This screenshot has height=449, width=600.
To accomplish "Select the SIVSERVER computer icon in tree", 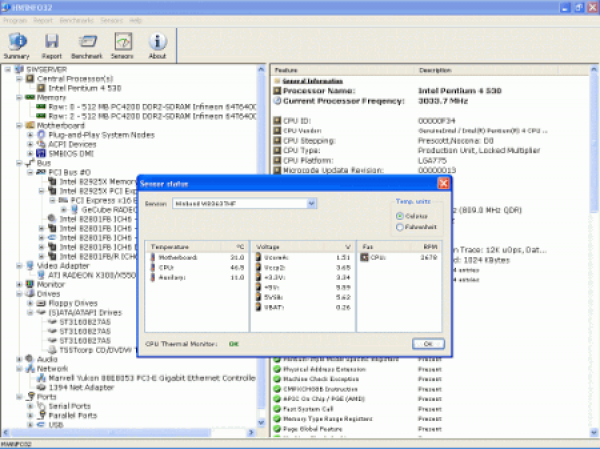I will coord(19,69).
